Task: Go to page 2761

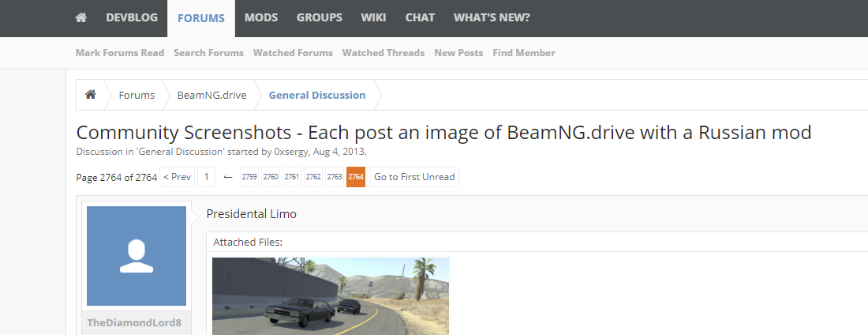Action: (x=292, y=177)
